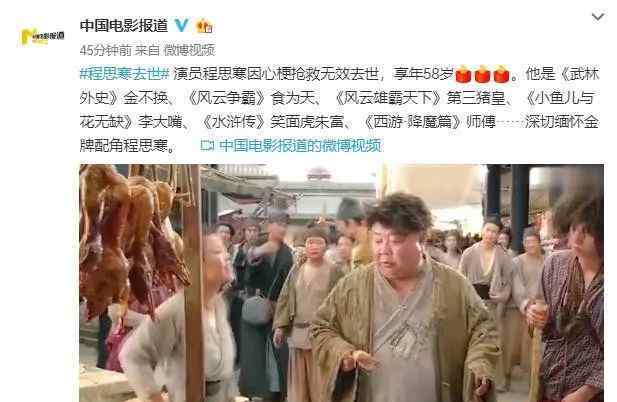Open the 中国电影报道 profile avatar

click(42, 36)
